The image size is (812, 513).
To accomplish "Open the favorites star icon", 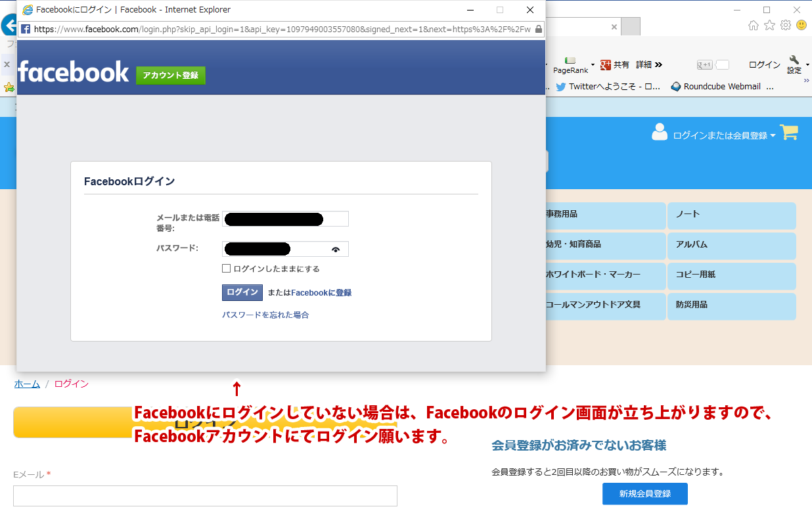I will click(770, 25).
